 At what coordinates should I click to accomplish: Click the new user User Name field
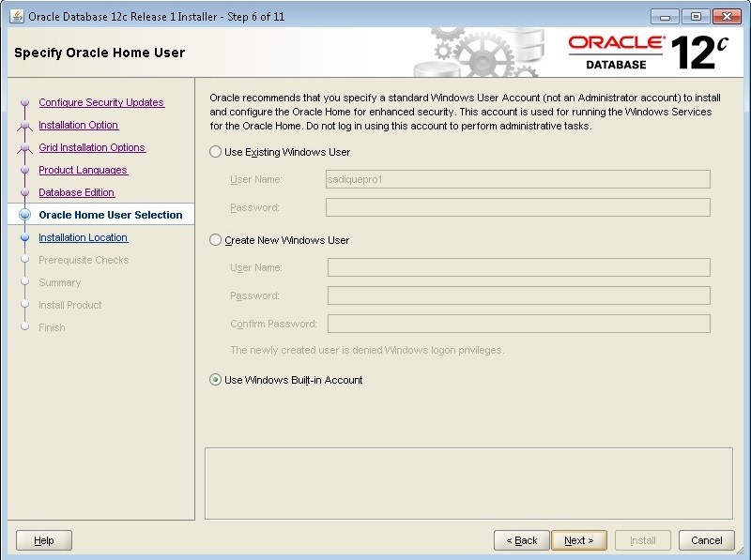click(519, 267)
